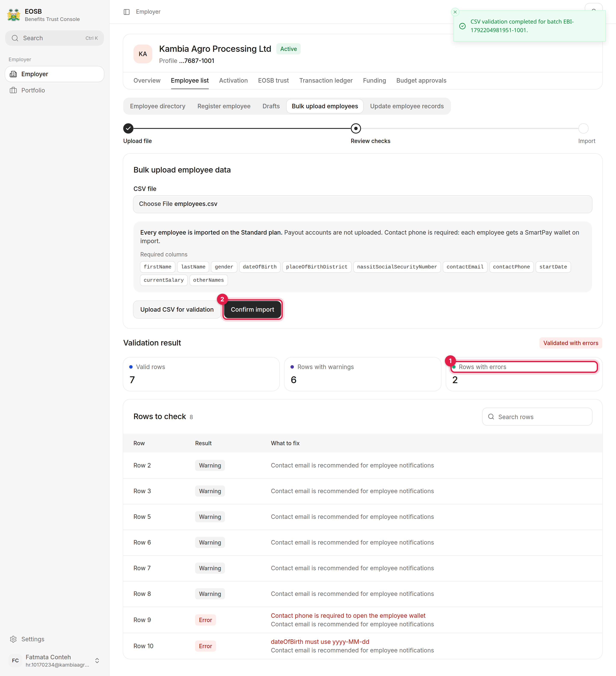Choose a CSV file in the file input
This screenshot has height=676, width=616.
pyautogui.click(x=362, y=204)
